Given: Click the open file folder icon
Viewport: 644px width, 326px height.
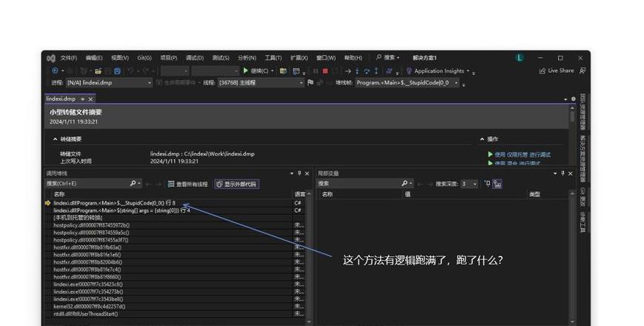Looking at the screenshot, I should pyautogui.click(x=98, y=71).
